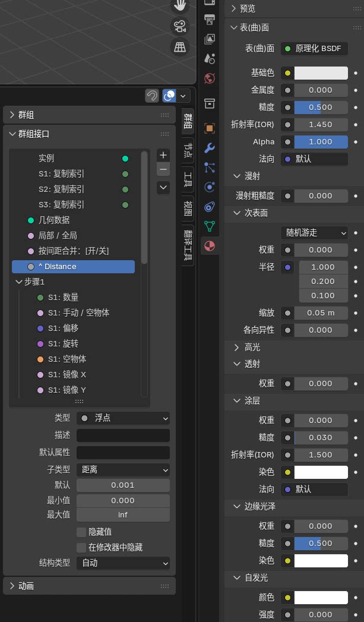Click the socket dot next to 基础色

coord(287,73)
